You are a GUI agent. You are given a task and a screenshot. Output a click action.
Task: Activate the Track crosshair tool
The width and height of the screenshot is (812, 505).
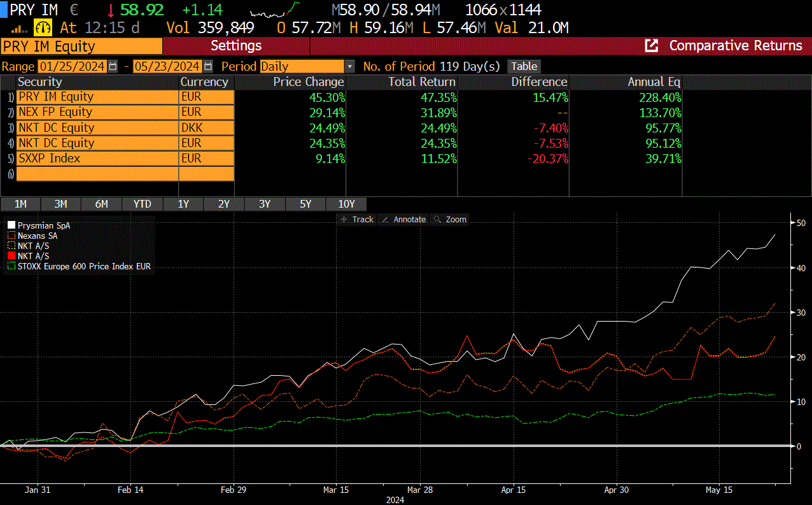357,219
